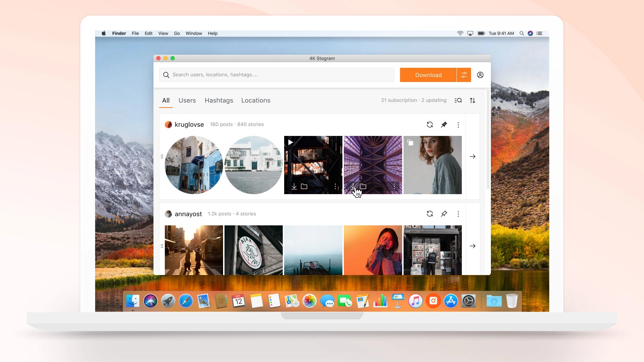This screenshot has height=362, width=644.
Task: Open the kruglovse more options menu
Action: tap(458, 125)
